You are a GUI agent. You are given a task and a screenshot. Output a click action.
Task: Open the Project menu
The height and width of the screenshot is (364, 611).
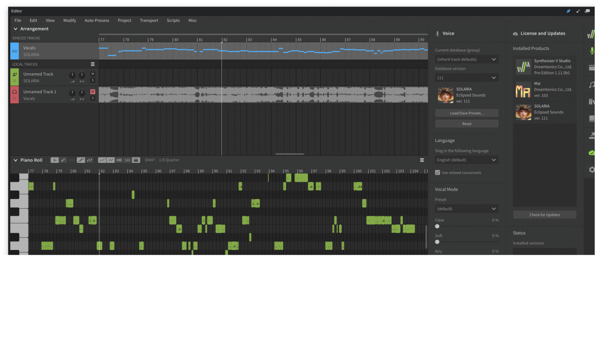[x=124, y=20]
